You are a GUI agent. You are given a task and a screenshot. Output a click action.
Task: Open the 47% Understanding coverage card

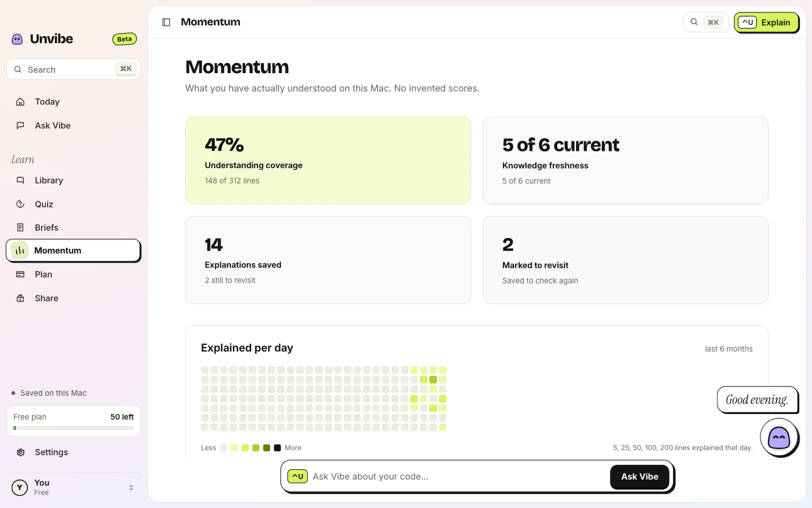[328, 161]
